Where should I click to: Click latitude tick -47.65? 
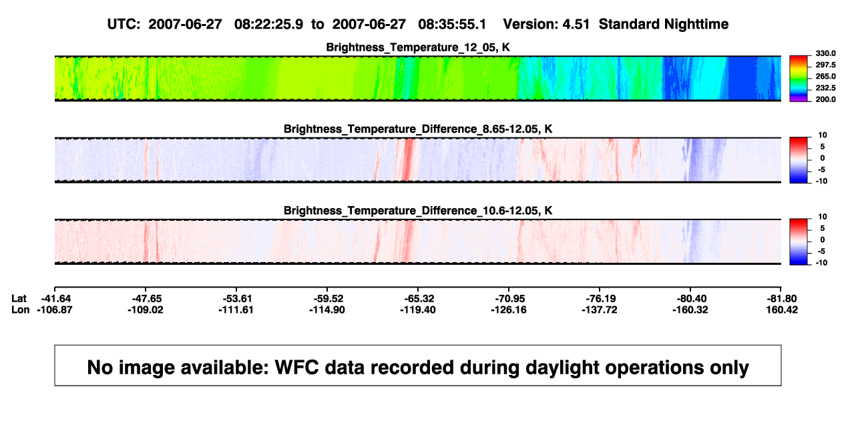(x=146, y=298)
